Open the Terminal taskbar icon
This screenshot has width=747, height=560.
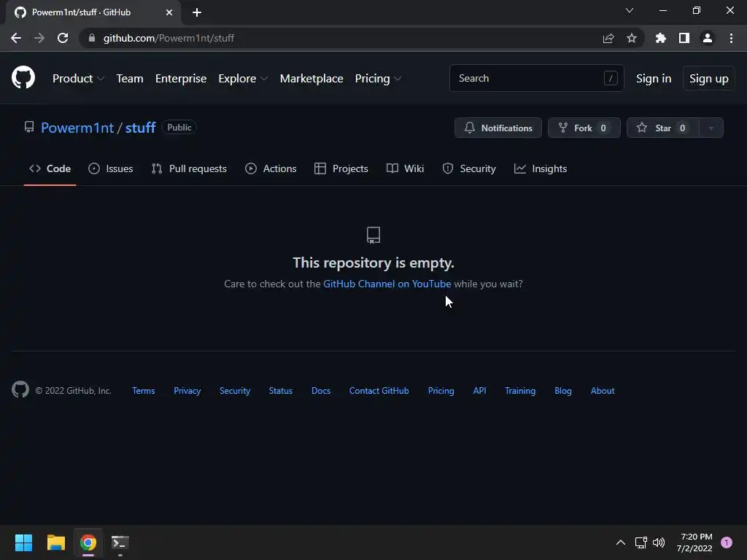coord(120,542)
